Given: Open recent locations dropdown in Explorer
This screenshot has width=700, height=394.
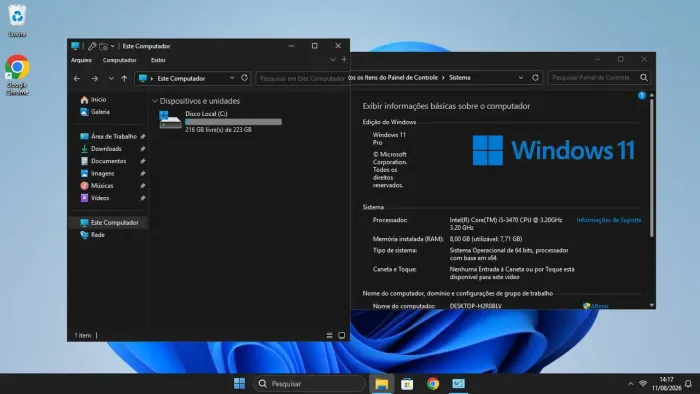Looking at the screenshot, I should point(111,79).
